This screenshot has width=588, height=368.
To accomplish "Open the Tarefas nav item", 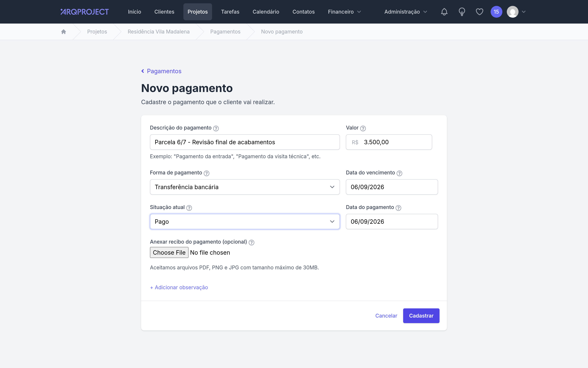I will pos(230,12).
